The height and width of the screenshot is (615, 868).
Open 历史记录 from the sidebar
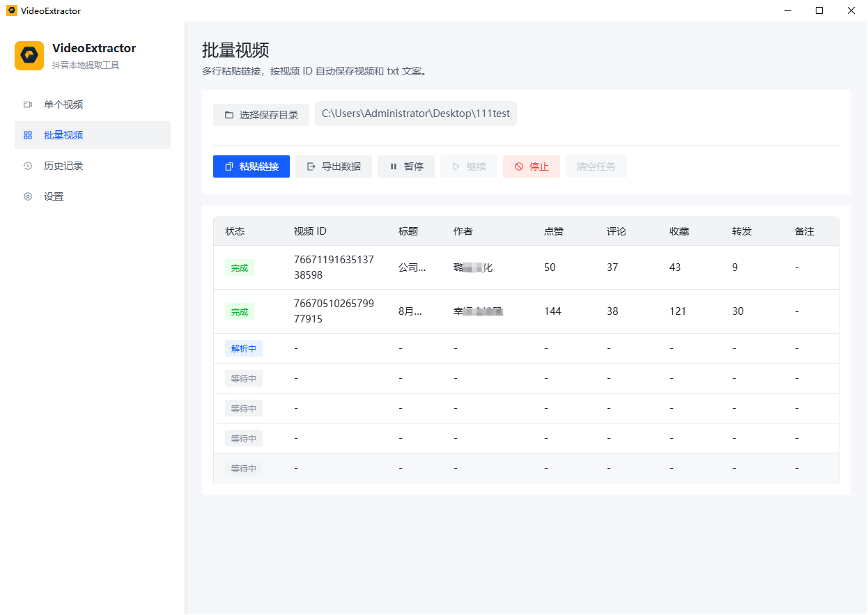click(93, 166)
